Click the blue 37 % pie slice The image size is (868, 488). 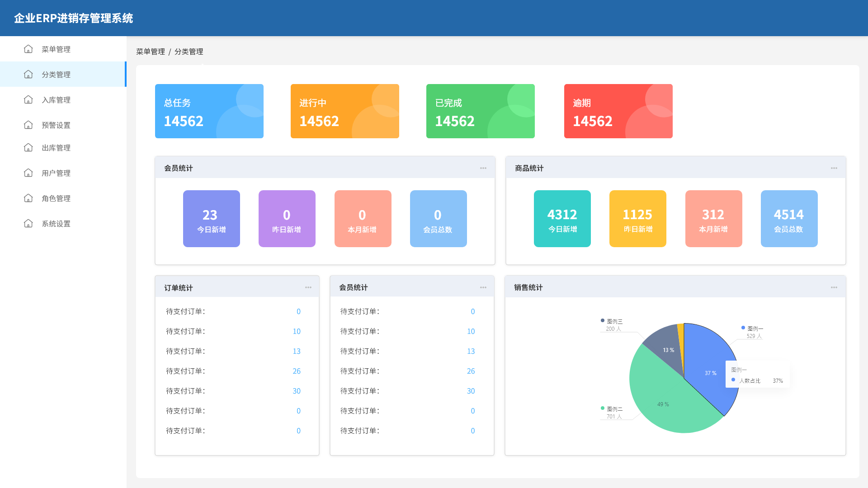[x=708, y=366]
